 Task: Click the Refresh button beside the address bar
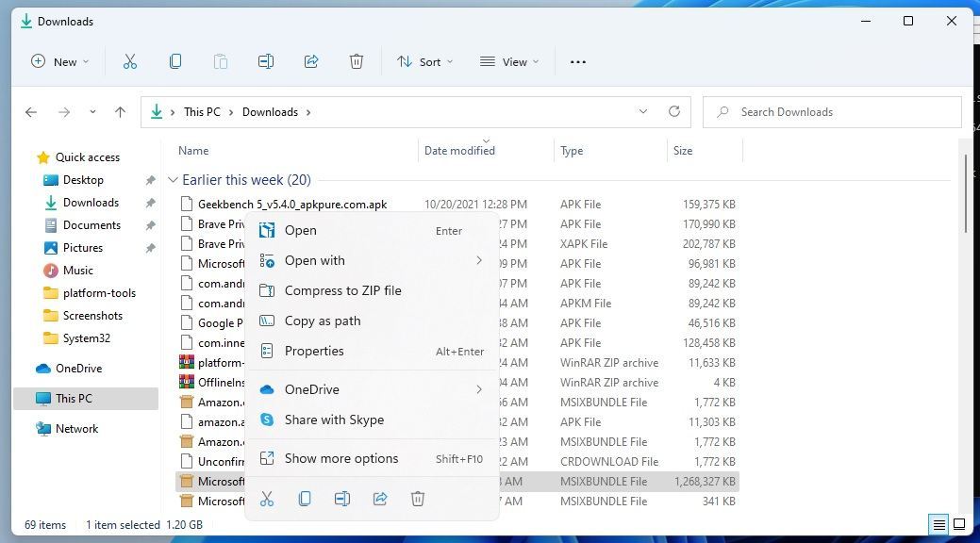674,111
